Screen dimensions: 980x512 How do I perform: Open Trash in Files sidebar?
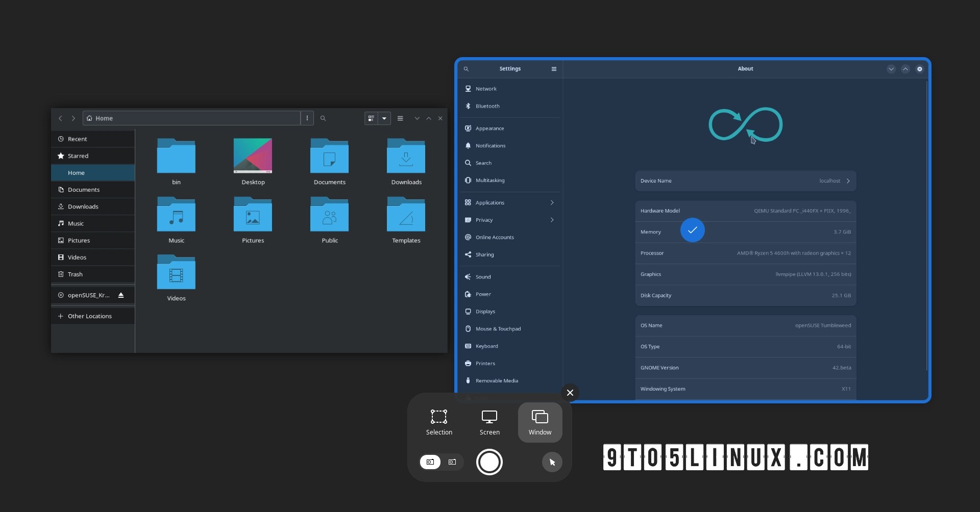click(x=93, y=274)
